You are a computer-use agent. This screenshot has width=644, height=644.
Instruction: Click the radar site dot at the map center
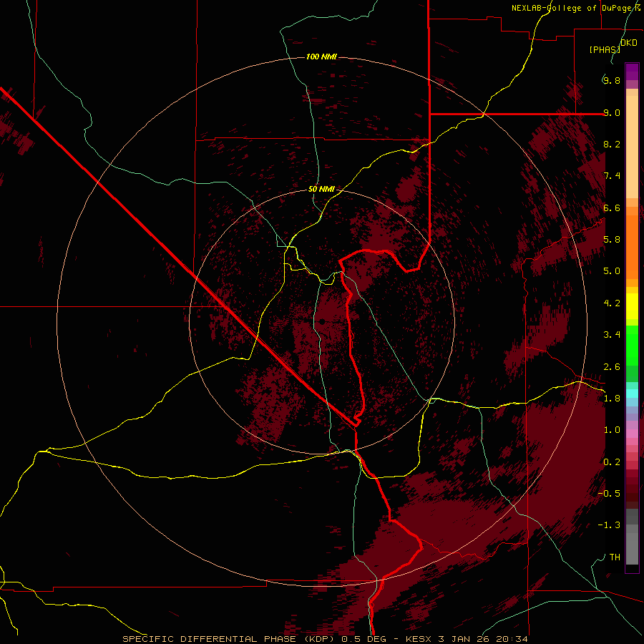tap(323, 321)
